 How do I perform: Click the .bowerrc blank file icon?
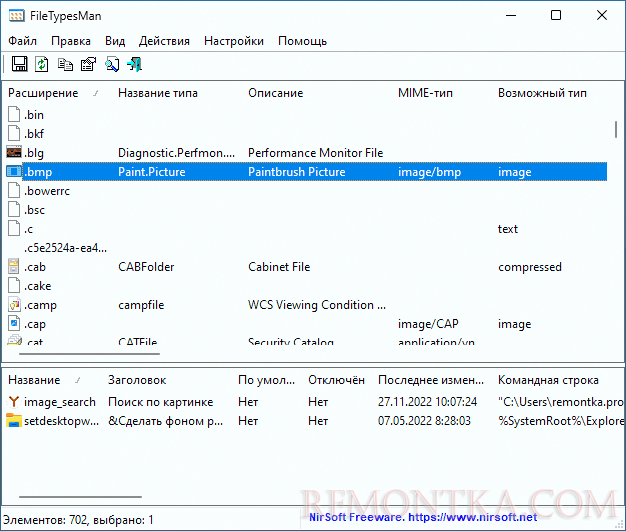click(x=14, y=191)
